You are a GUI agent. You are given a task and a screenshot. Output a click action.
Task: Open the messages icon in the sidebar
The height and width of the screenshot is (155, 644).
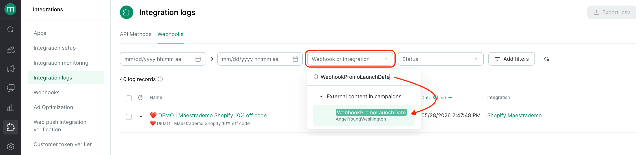11,88
